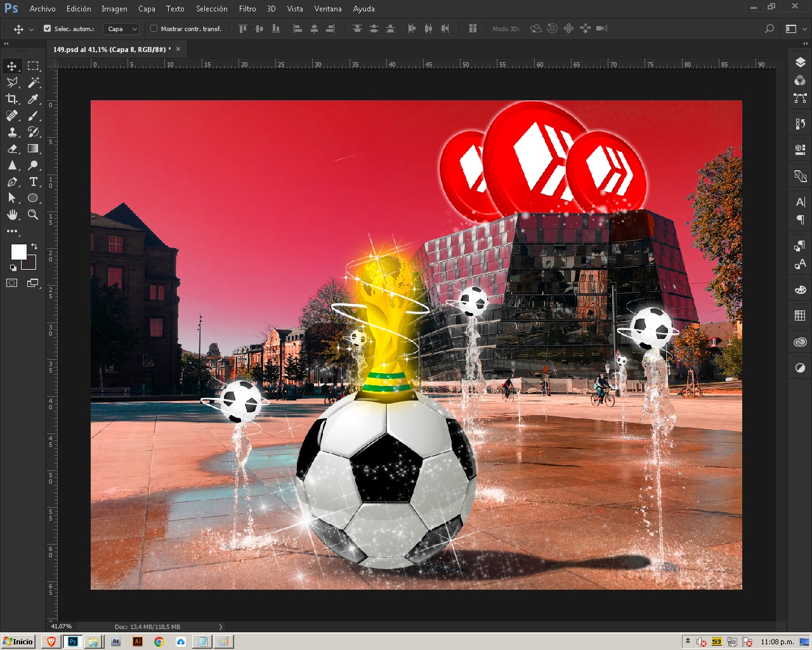This screenshot has height=650, width=812.
Task: Select the Gradient tool
Action: pyautogui.click(x=33, y=149)
